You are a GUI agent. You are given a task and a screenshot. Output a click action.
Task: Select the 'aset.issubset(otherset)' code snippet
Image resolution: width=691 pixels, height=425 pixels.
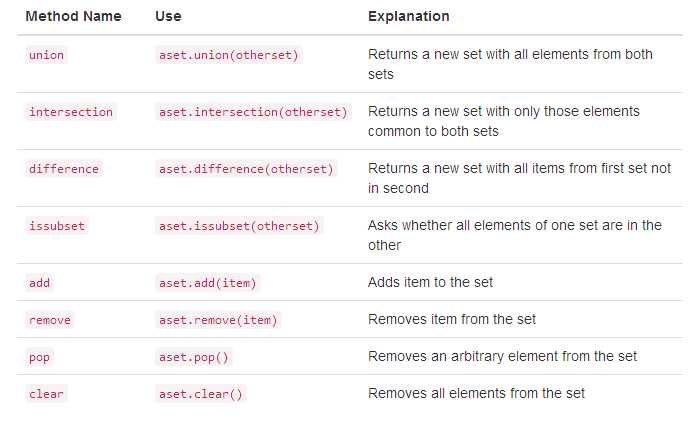click(239, 226)
